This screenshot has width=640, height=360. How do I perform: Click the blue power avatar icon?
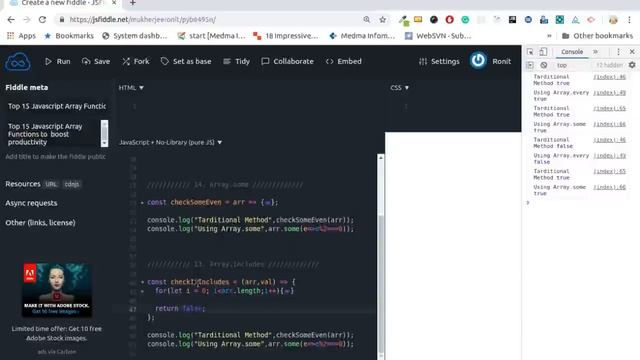coord(478,61)
